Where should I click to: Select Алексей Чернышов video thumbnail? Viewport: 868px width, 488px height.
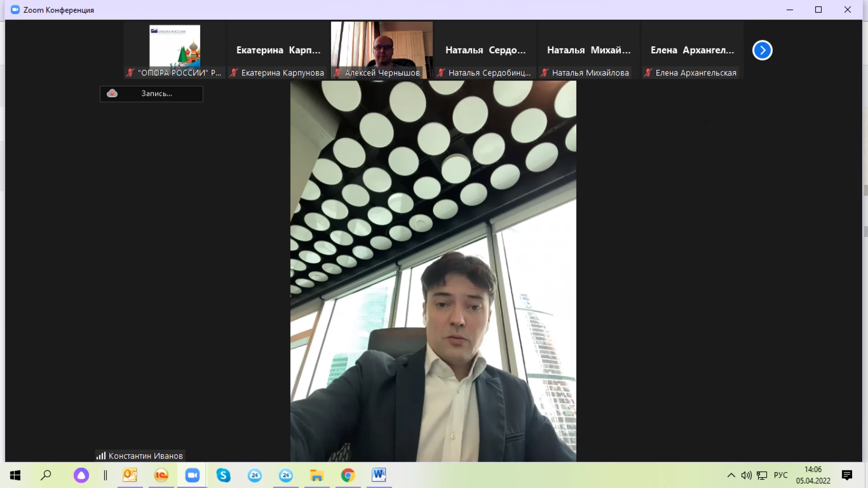382,50
